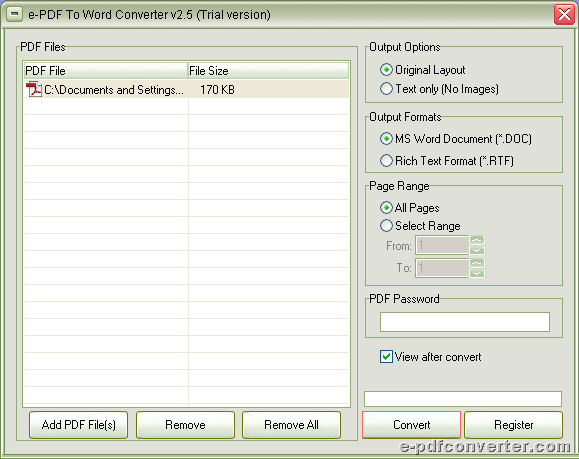
Task: Click the PDF File column header
Action: point(106,71)
